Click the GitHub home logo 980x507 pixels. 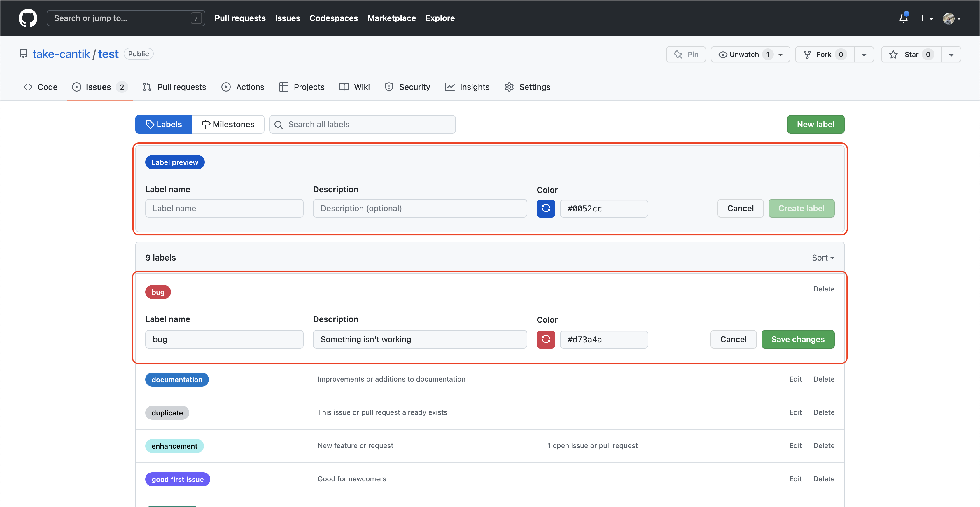28,18
